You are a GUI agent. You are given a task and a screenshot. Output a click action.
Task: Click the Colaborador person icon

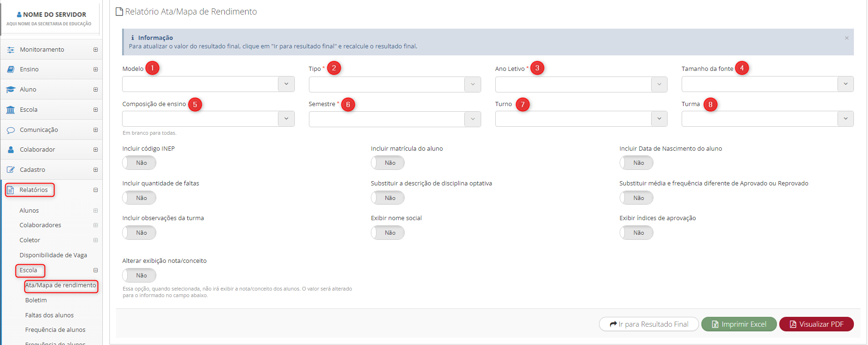pos(11,150)
